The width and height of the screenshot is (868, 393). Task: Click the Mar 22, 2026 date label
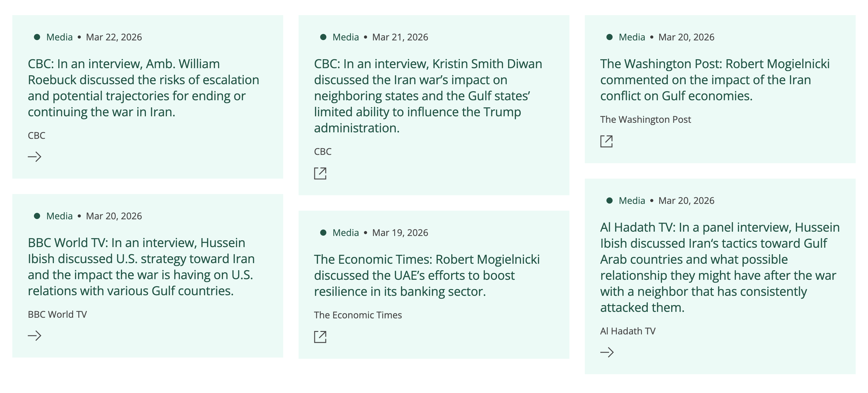tap(114, 37)
